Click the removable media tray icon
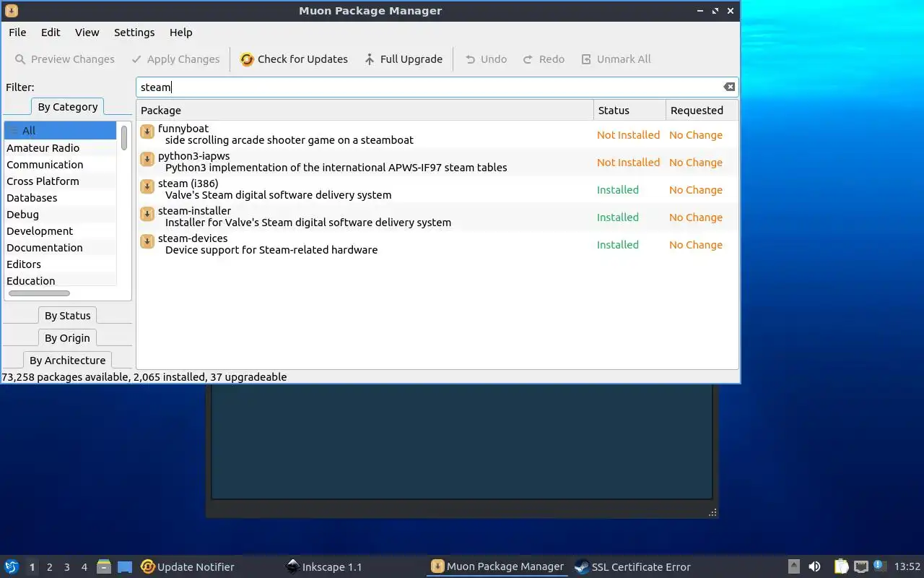The width and height of the screenshot is (924, 578). point(793,567)
